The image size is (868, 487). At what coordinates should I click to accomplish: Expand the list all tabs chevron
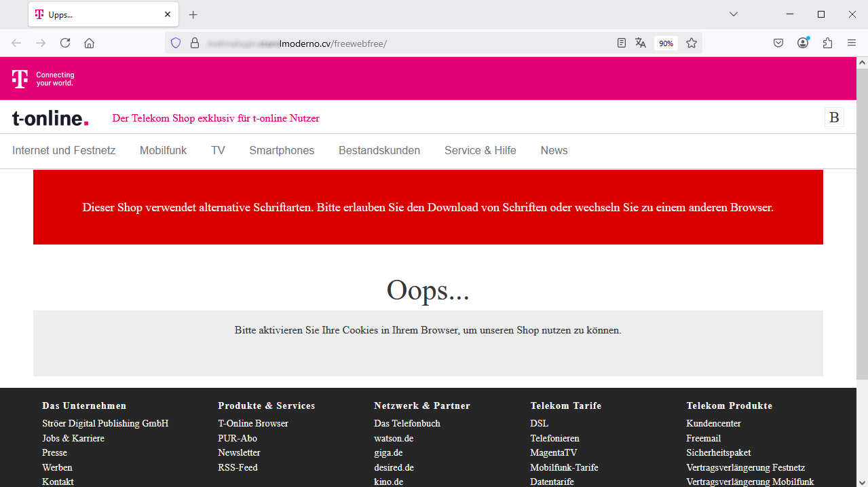[x=734, y=14]
